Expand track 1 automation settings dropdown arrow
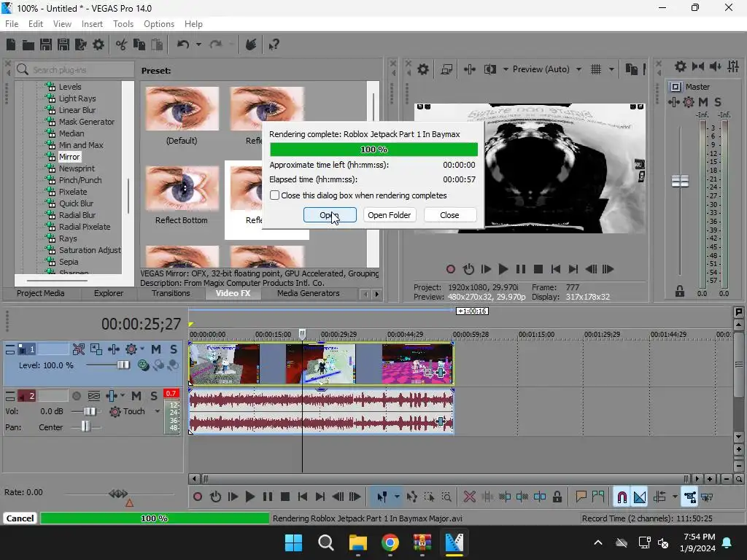This screenshot has height=560, width=747. click(x=142, y=349)
